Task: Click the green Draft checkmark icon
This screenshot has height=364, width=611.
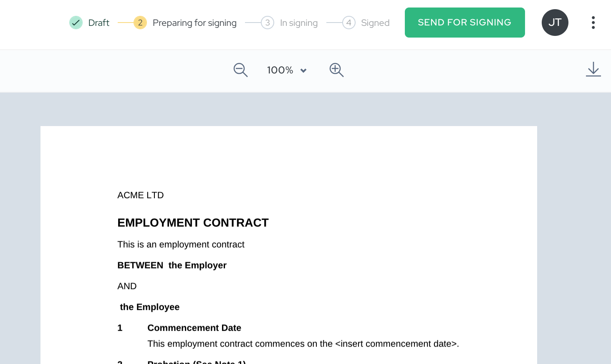Action: 76,23
